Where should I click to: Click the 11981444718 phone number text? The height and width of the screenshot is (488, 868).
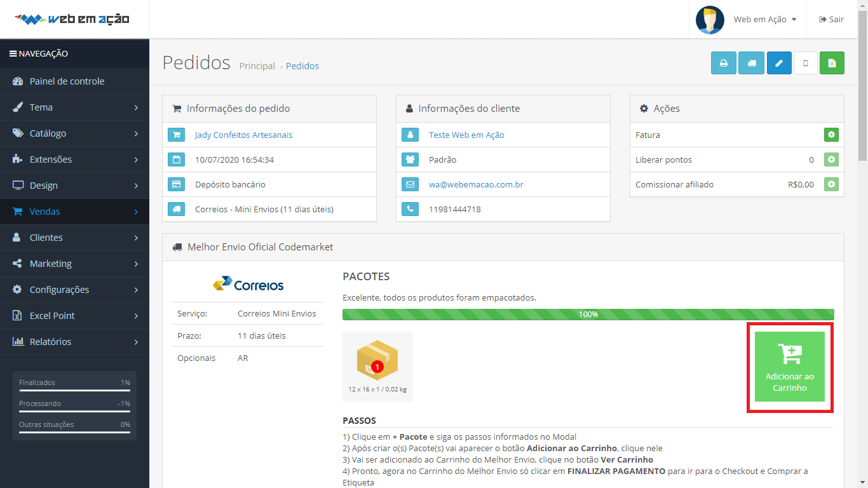click(x=455, y=209)
